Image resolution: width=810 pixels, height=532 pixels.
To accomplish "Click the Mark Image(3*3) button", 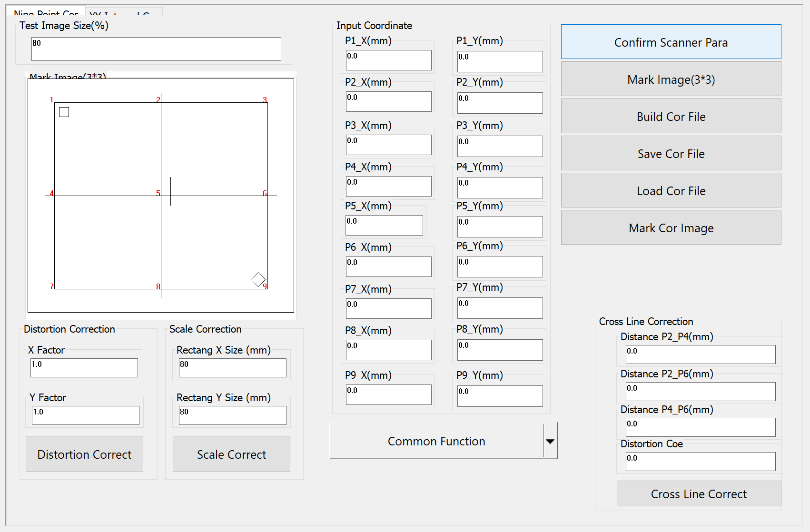I will [671, 79].
